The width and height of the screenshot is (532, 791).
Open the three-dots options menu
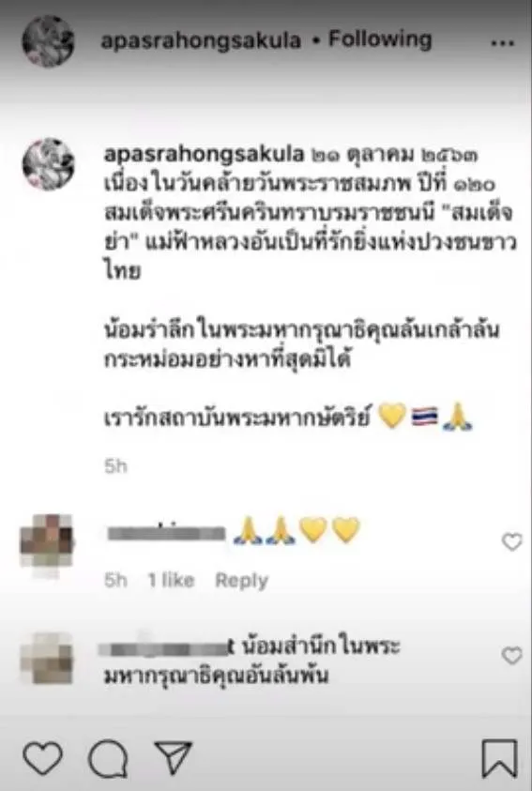pyautogui.click(x=502, y=43)
